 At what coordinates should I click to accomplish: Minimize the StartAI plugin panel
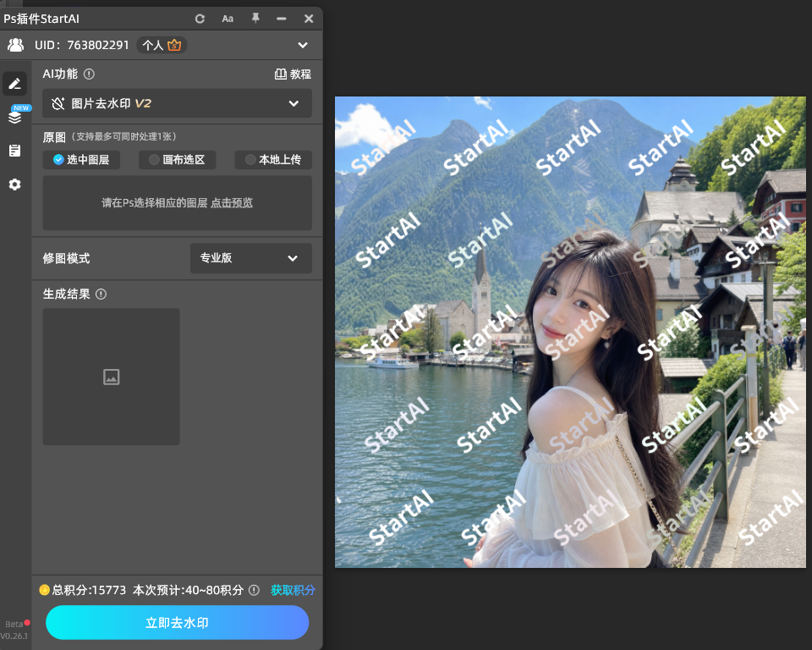[x=281, y=19]
